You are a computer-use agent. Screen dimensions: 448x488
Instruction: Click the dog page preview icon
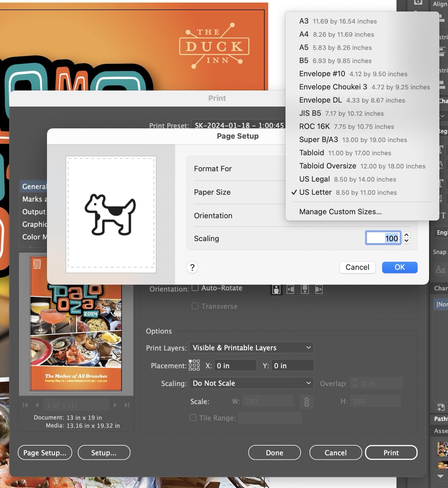pyautogui.click(x=110, y=214)
